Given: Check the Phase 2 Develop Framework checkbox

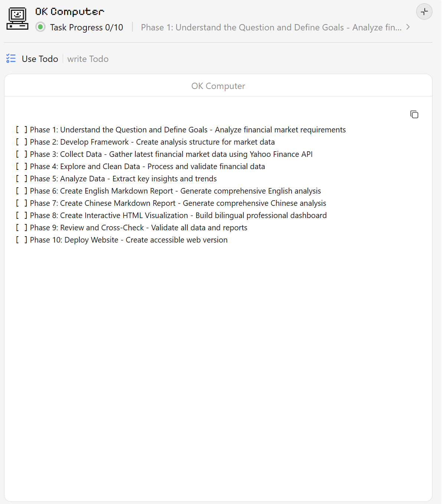Looking at the screenshot, I should 21,142.
